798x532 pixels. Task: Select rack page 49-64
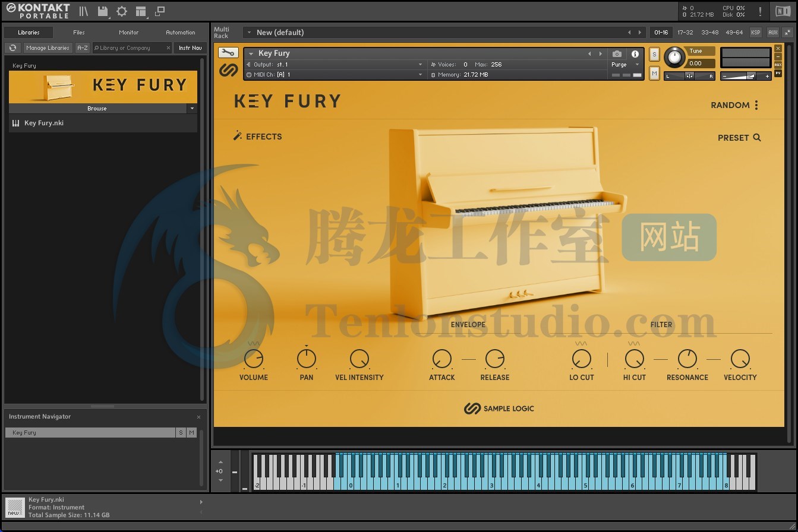pyautogui.click(x=734, y=32)
